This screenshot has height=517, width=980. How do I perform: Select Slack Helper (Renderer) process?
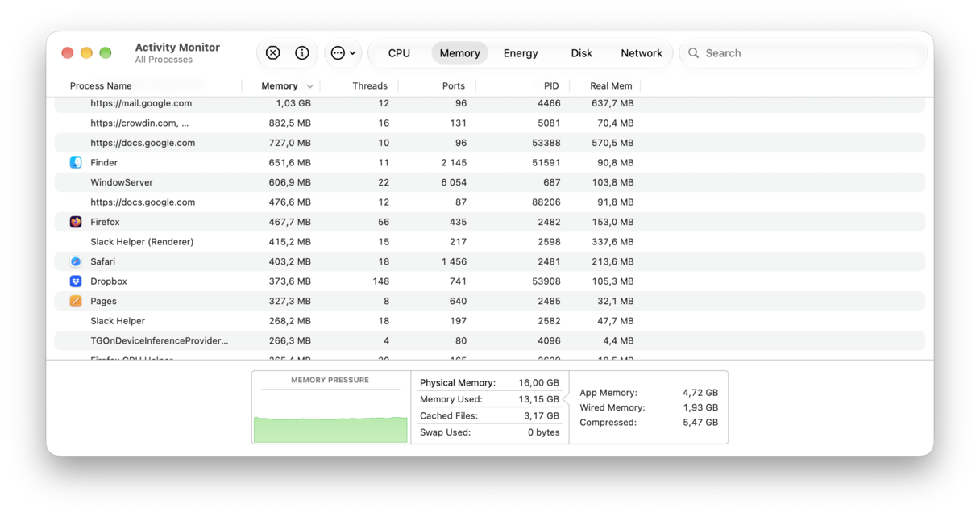point(490,242)
